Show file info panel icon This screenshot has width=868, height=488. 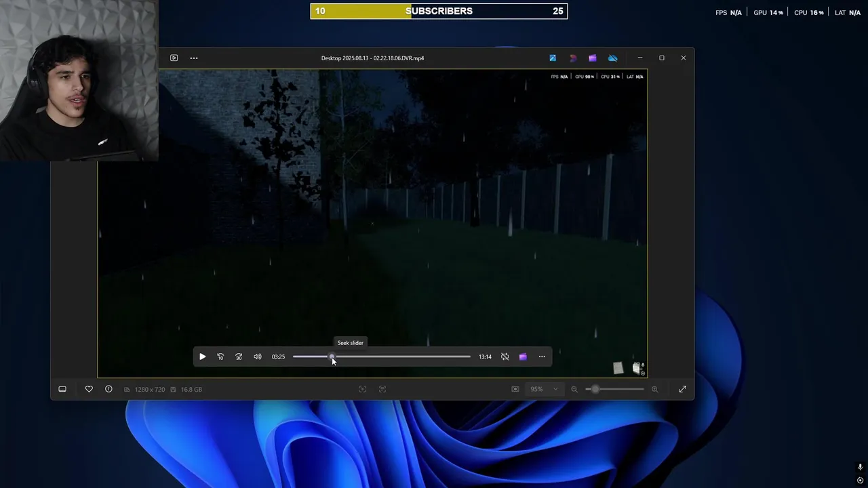108,389
